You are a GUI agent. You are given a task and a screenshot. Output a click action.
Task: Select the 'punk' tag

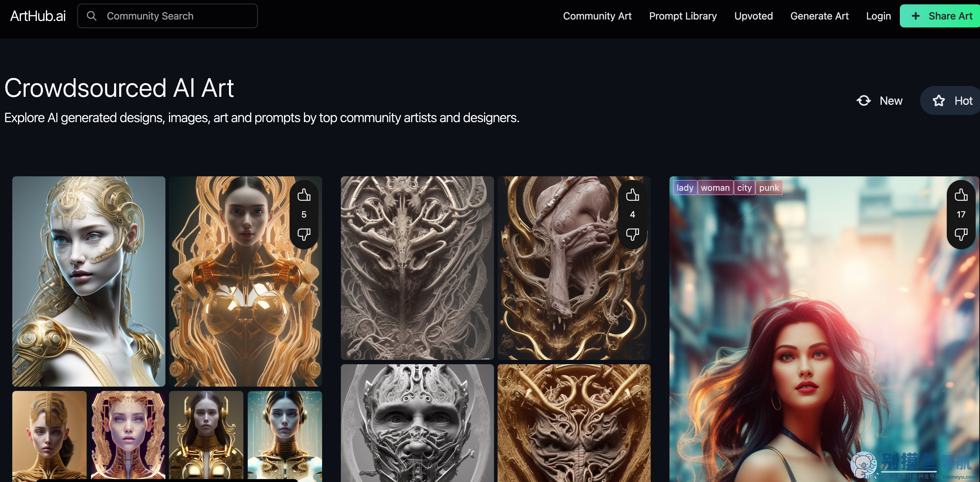(769, 188)
